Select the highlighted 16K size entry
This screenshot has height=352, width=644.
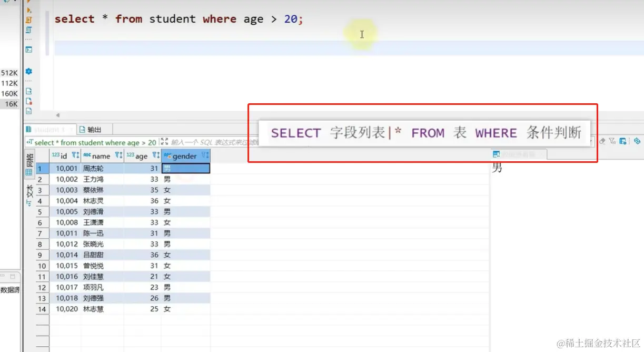click(11, 104)
